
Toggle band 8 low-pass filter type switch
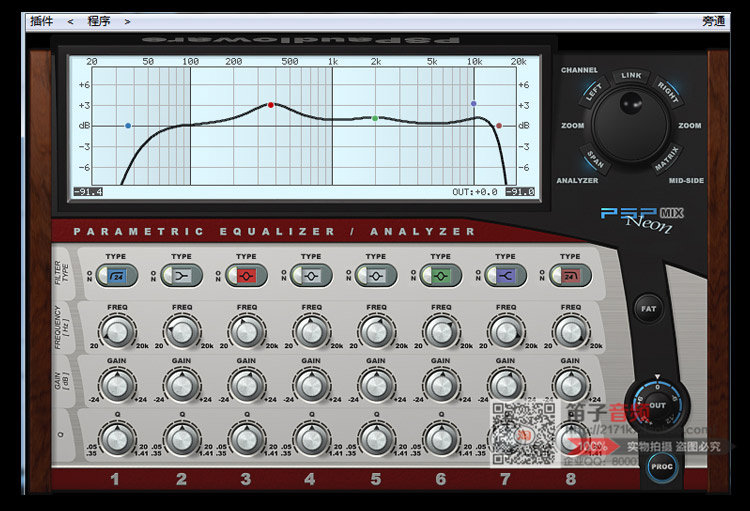coord(571,276)
